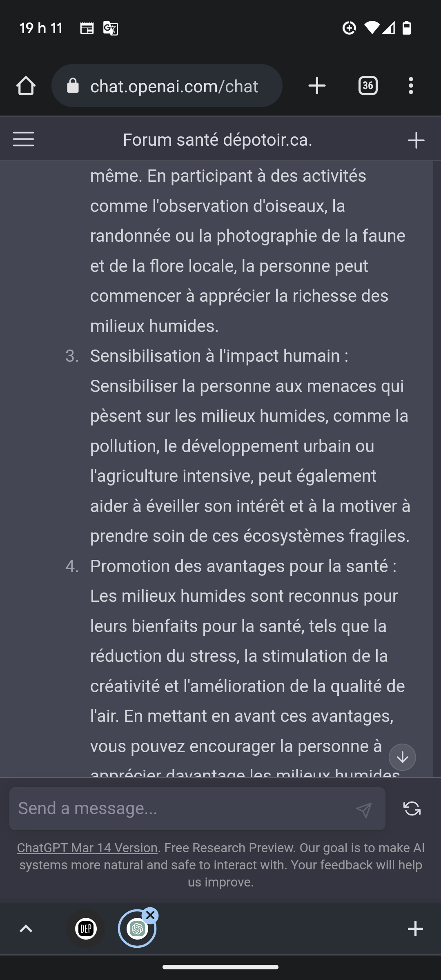Add a tab to group with bottom plus
The height and width of the screenshot is (980, 441).
pos(415,929)
